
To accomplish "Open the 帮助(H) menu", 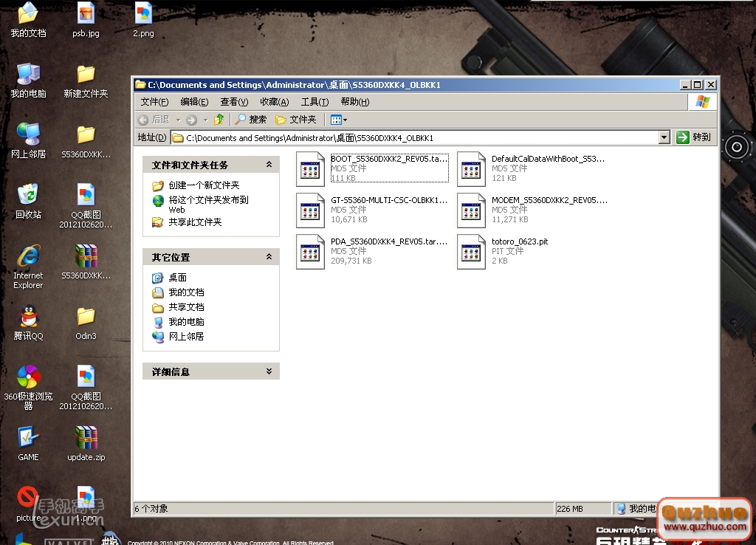I will 355,102.
